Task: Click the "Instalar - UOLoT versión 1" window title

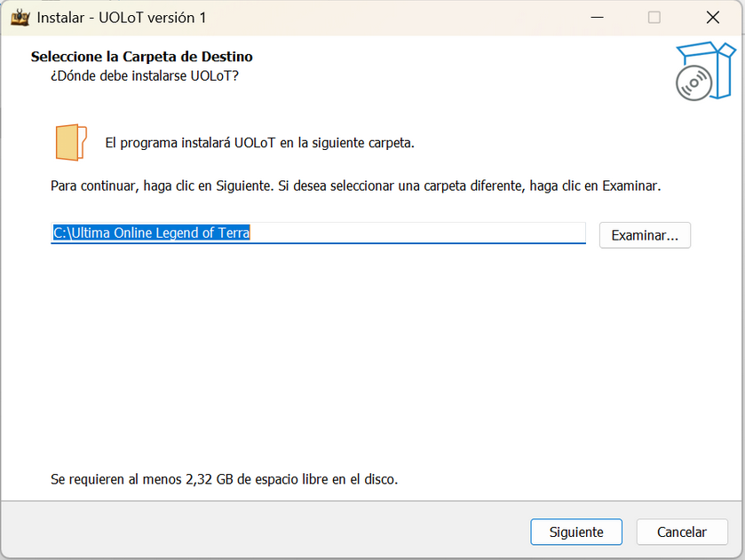Action: click(123, 18)
